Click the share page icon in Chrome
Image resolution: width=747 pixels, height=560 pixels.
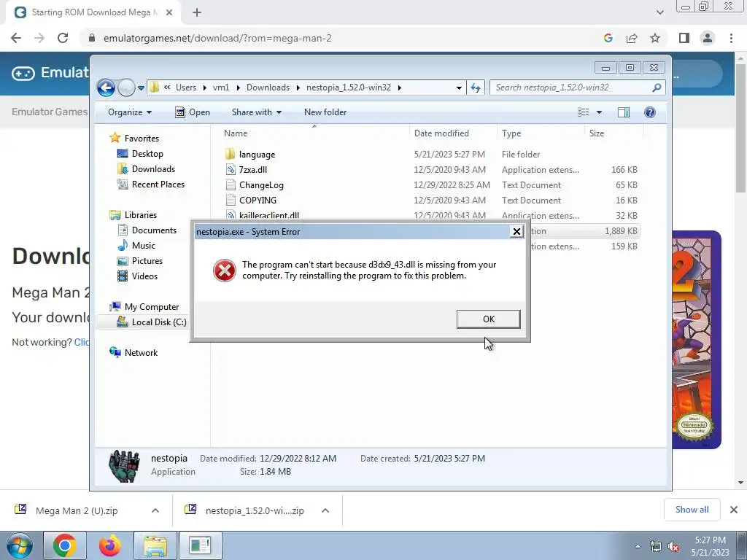click(632, 38)
